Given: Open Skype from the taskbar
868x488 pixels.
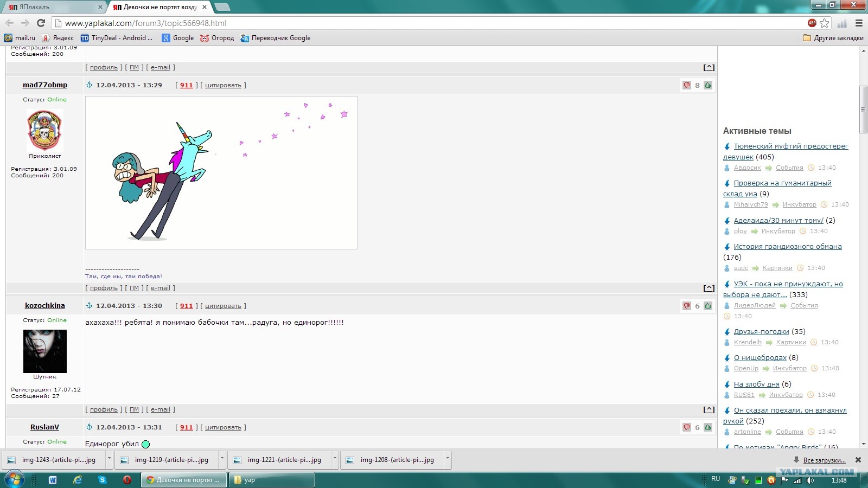Looking at the screenshot, I should tap(103, 480).
